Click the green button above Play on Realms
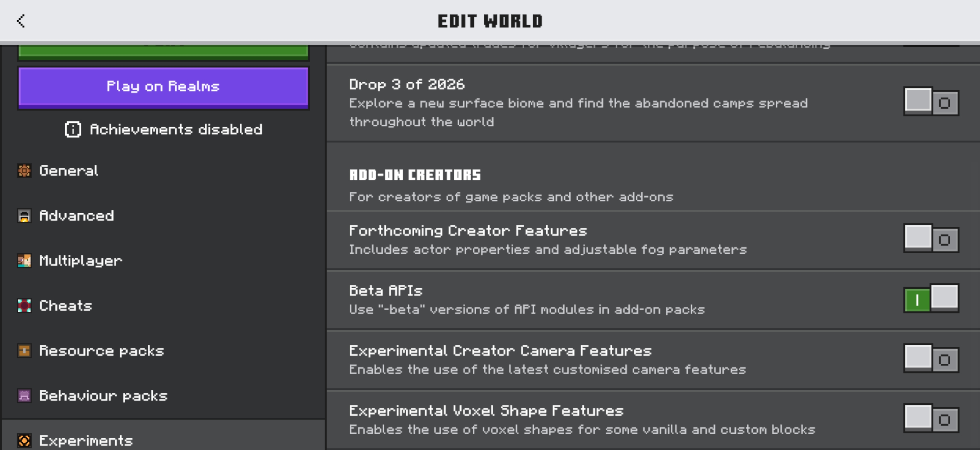Screen dimensions: 980x450 [163, 53]
